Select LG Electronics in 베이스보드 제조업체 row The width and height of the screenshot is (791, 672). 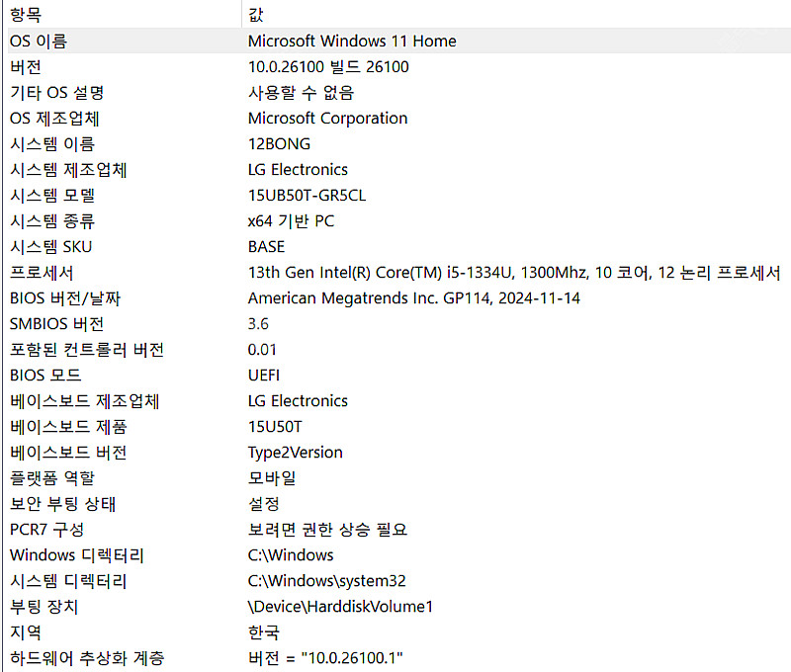[299, 401]
